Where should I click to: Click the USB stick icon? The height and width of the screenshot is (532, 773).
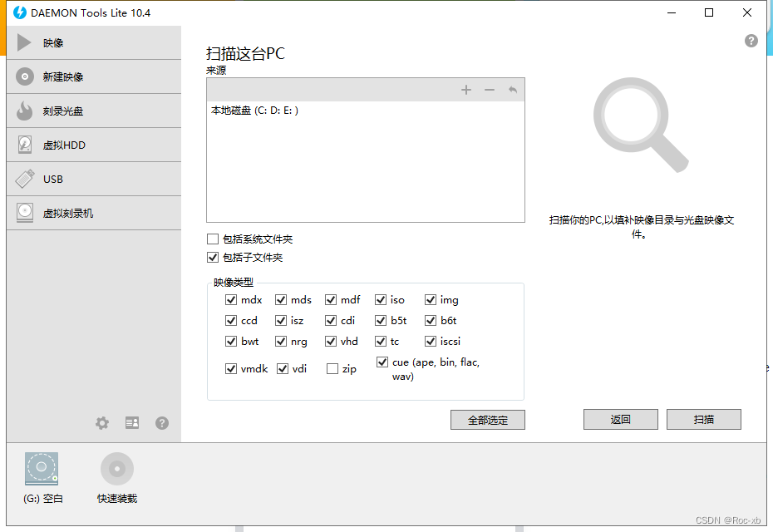click(25, 179)
